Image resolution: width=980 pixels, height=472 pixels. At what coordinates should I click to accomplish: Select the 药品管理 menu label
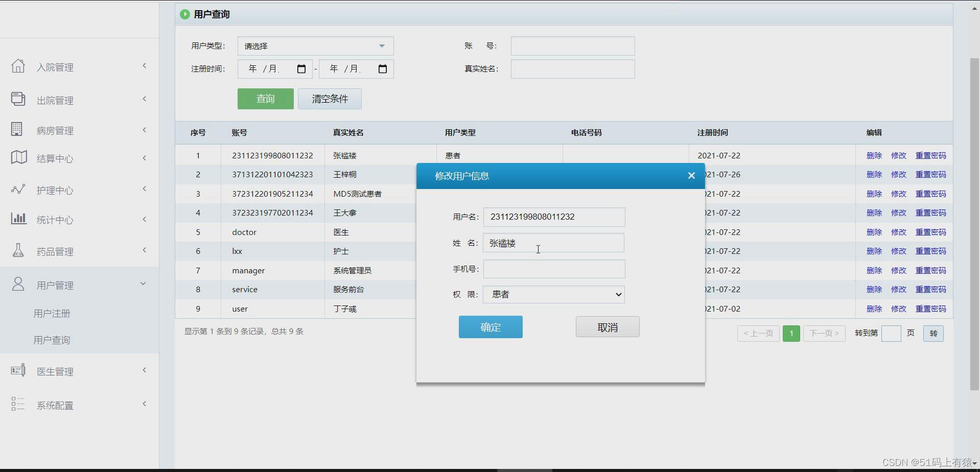click(55, 252)
